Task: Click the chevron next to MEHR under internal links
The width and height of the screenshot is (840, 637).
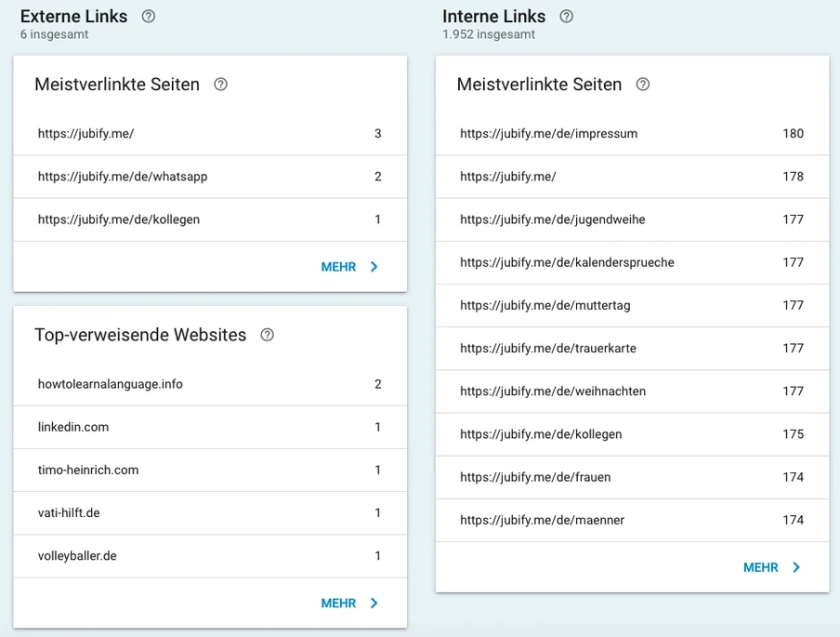Action: (x=796, y=566)
